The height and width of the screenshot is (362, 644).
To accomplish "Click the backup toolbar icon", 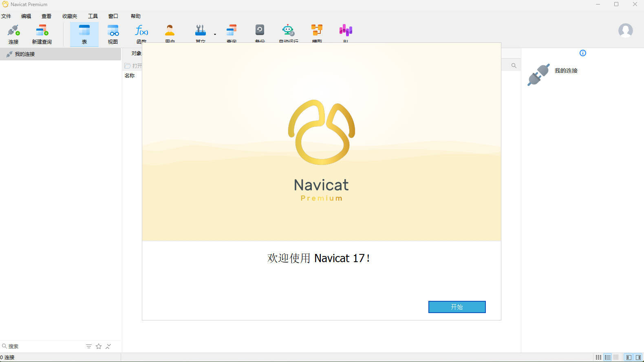I will 260,31.
